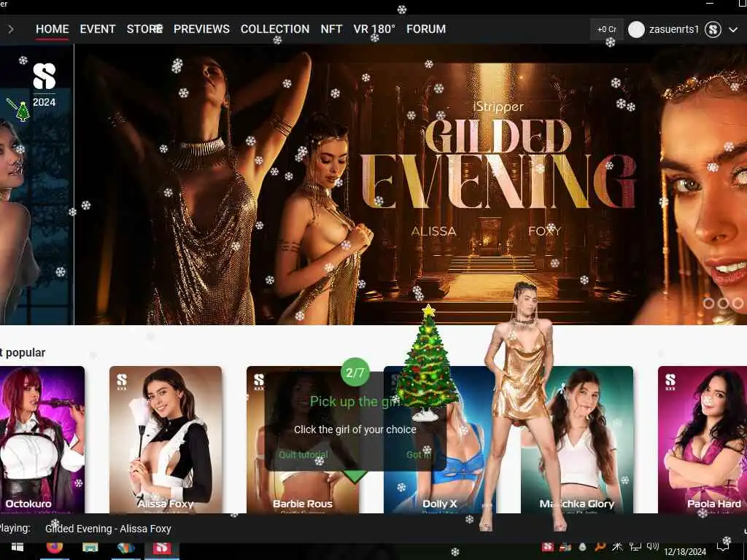Click Got it! in tutorial popup
Image resolution: width=747 pixels, height=560 pixels.
pyautogui.click(x=419, y=455)
